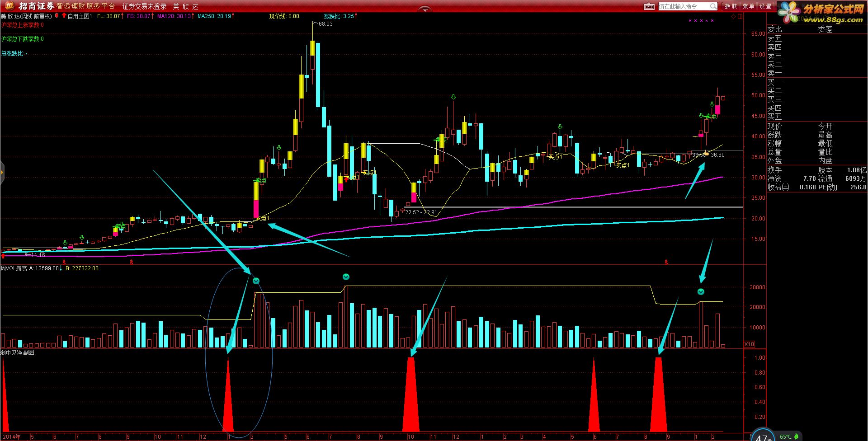The height and width of the screenshot is (441, 868).
Task: Click the 涨跌比: 3.25 label
Action: 340,16
